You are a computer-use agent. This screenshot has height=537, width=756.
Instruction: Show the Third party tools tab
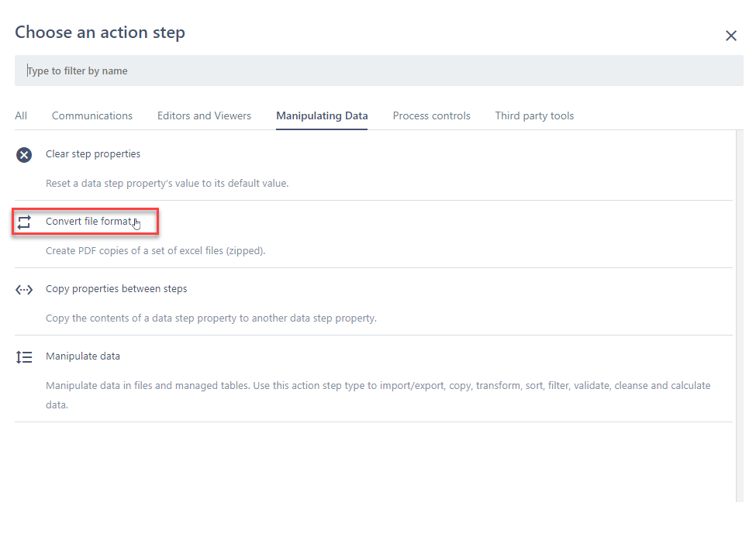tap(534, 116)
